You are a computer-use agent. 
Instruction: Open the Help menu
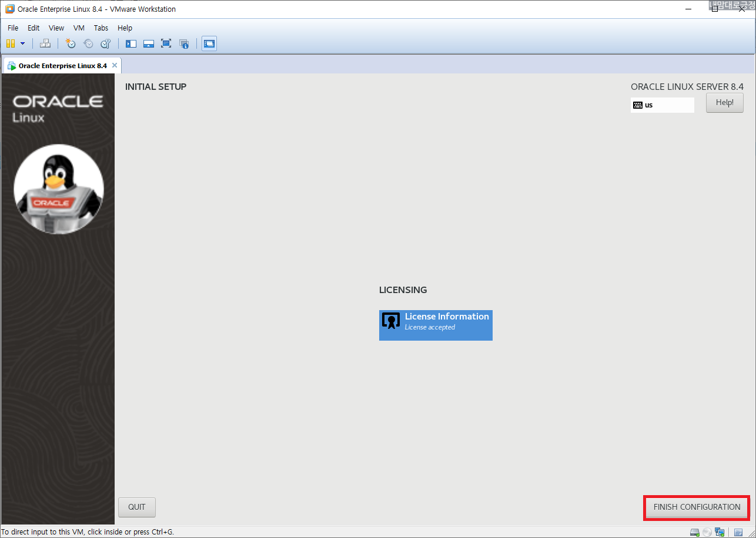coord(125,28)
